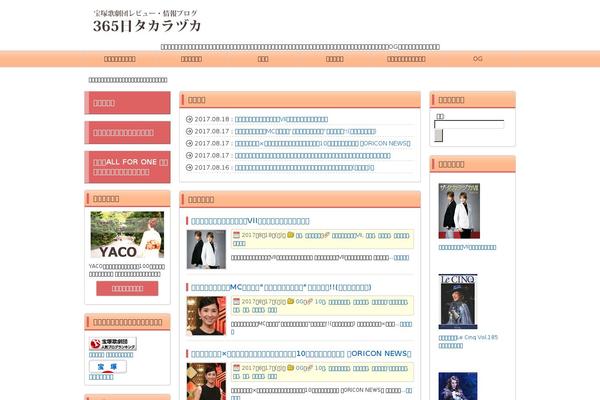The image size is (600, 400).
Task: Click calendar icon in ORICON NEWS article meta box
Action: coord(236,367)
